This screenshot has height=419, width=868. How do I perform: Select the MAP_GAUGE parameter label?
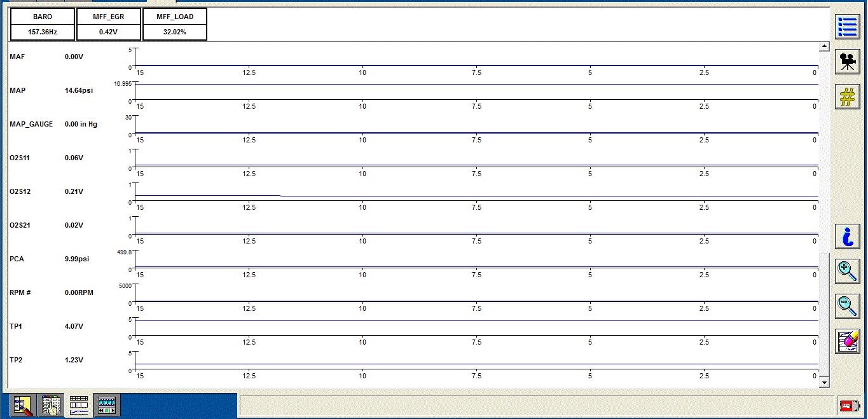coord(31,124)
